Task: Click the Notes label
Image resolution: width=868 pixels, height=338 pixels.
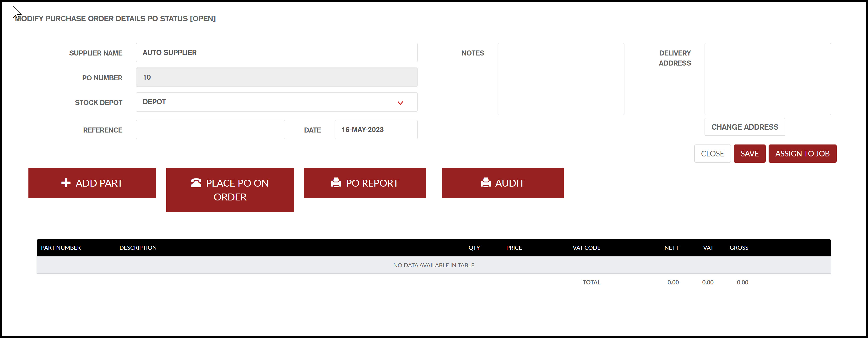Action: click(473, 53)
